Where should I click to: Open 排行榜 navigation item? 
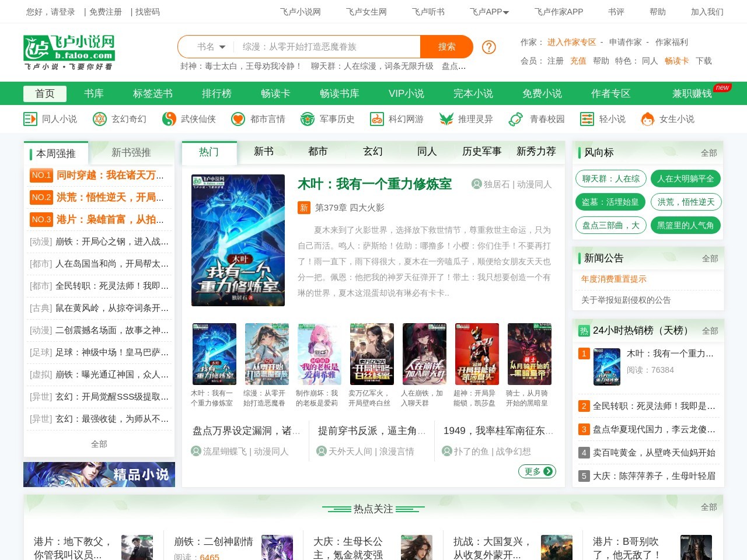(x=217, y=94)
